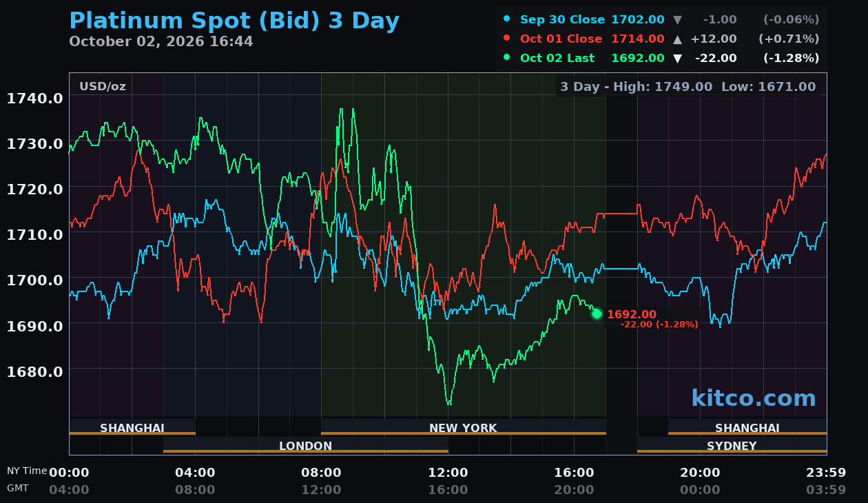Click the 1740.0 axis label

coord(34,99)
